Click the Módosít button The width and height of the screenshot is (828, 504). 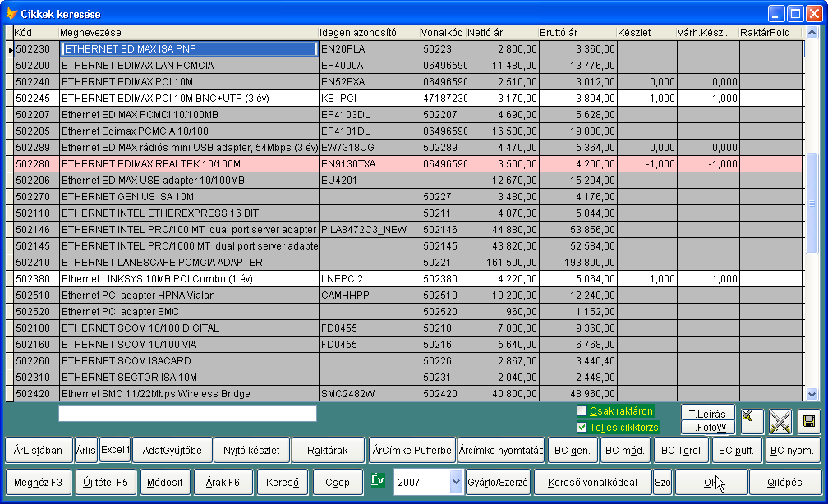tap(165, 482)
